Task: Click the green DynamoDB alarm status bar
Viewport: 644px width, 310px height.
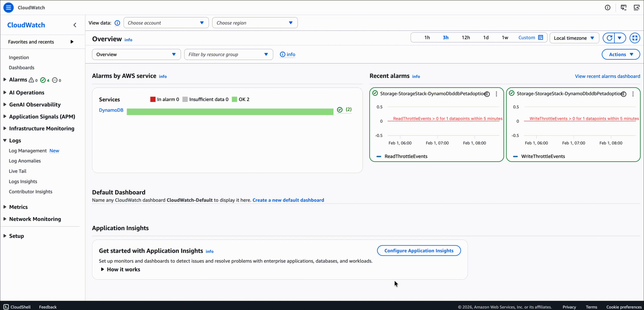Action: point(230,112)
